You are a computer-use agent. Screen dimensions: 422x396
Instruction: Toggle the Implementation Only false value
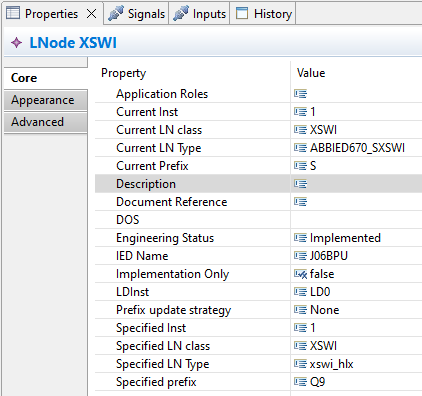pos(322,274)
